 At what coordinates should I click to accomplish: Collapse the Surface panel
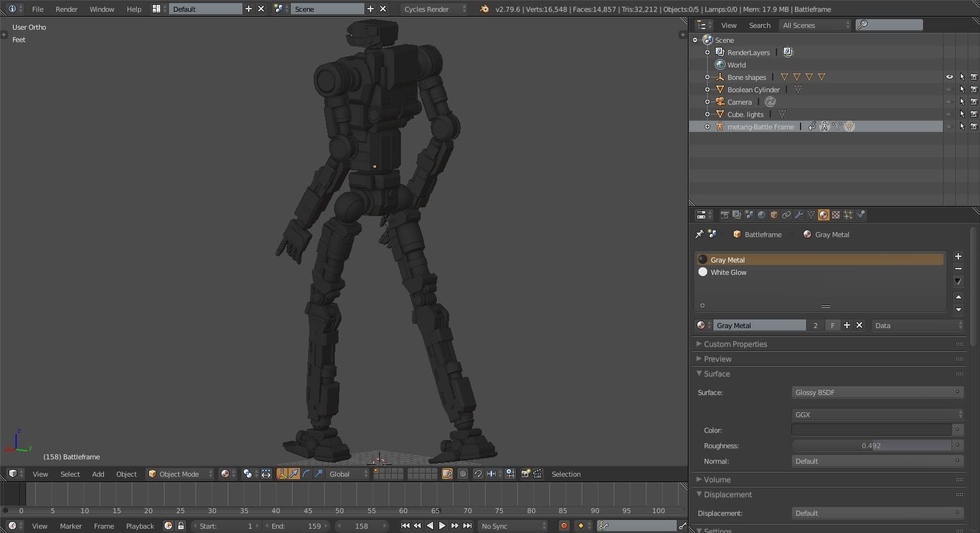click(716, 373)
